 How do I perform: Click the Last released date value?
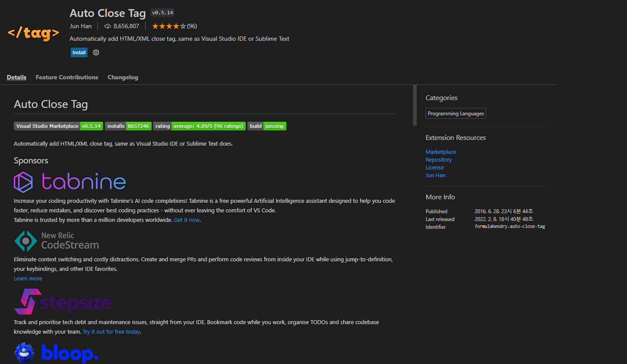coord(504,219)
